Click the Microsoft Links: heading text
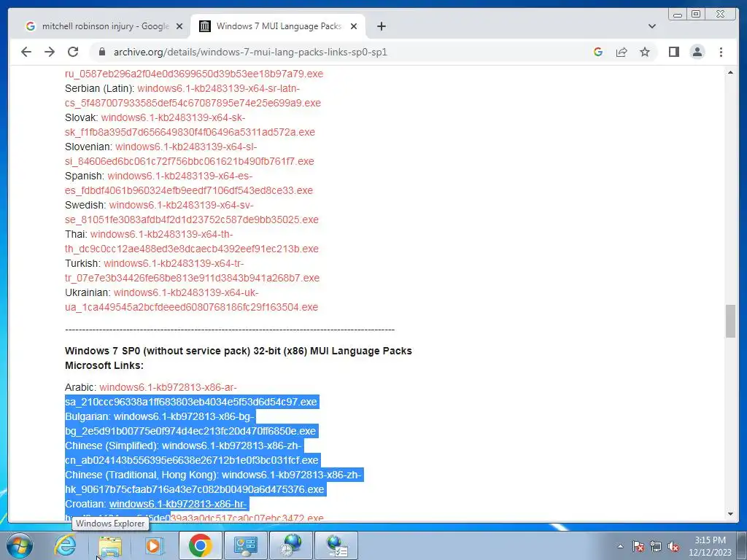This screenshot has width=747, height=560. (x=104, y=366)
